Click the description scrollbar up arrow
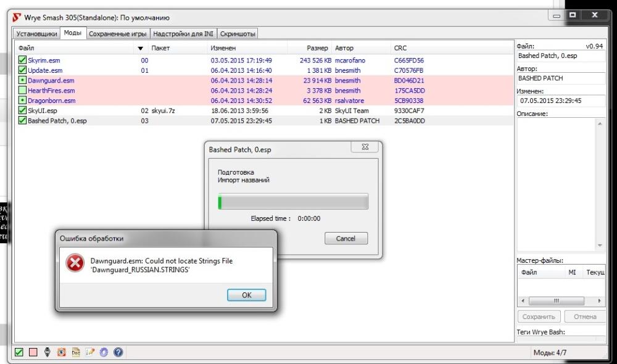Screen dimensions: 617x364 point(600,123)
